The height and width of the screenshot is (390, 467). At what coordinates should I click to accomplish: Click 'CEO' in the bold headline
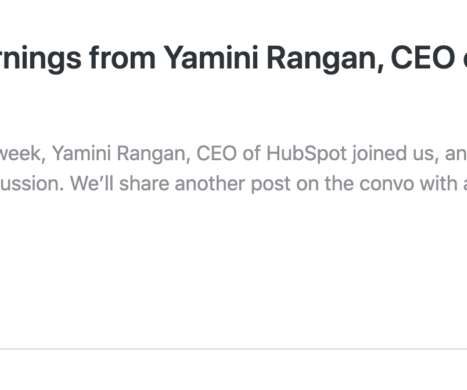(423, 58)
